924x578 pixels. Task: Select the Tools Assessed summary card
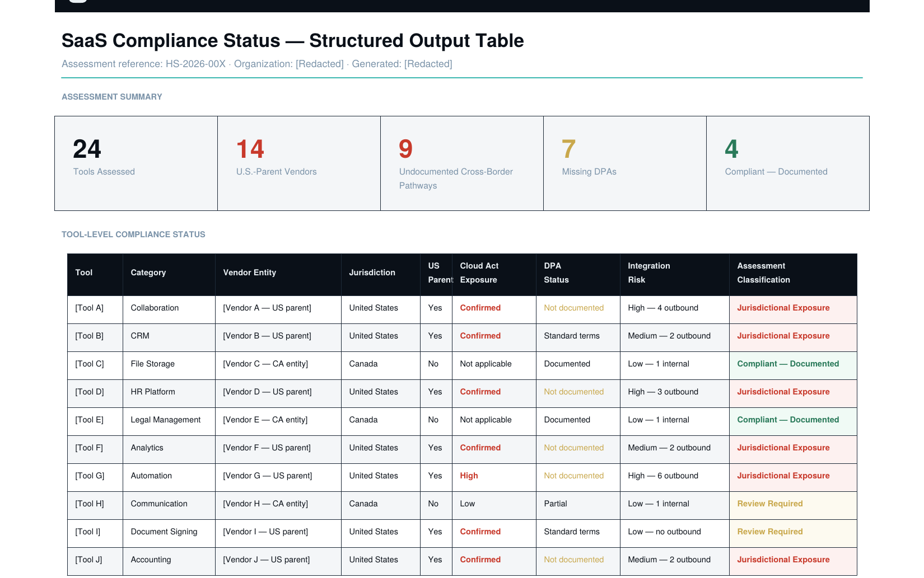[136, 163]
